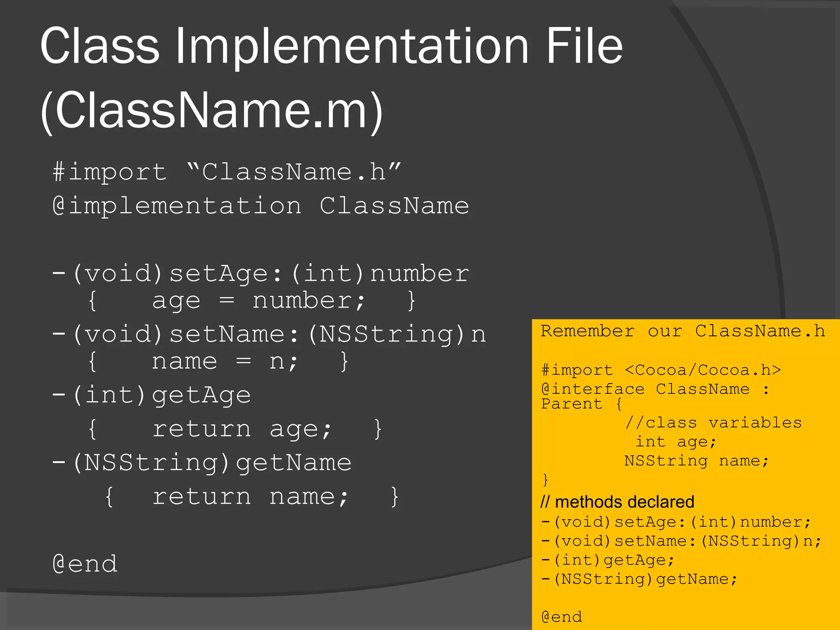Click '-(NSString)getName;' in yellow box
The image size is (840, 630).
click(639, 579)
